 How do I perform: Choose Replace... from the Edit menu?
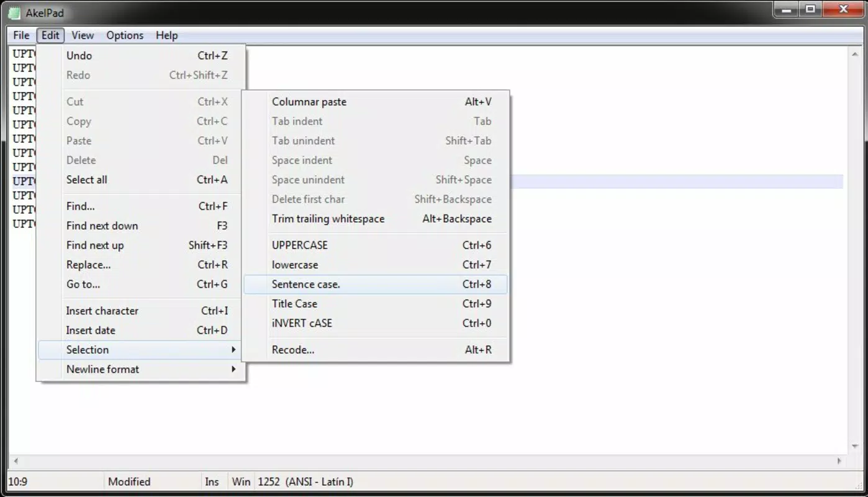pyautogui.click(x=142, y=265)
